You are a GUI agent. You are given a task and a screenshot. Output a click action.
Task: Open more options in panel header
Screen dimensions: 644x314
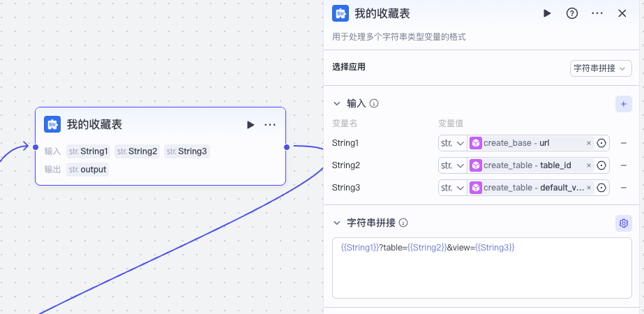tap(597, 13)
